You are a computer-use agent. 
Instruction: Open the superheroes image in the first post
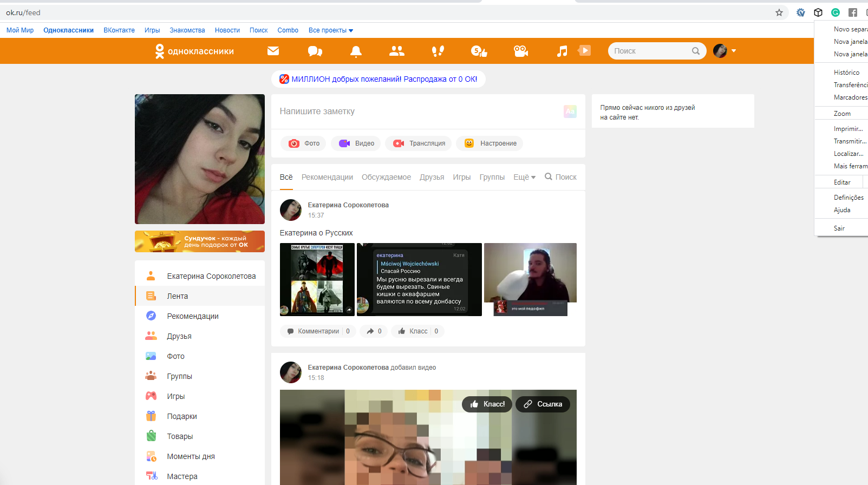point(317,279)
